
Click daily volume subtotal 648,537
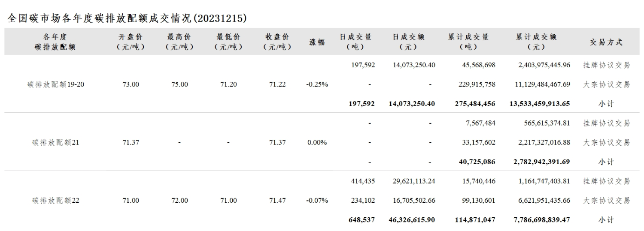362,219
